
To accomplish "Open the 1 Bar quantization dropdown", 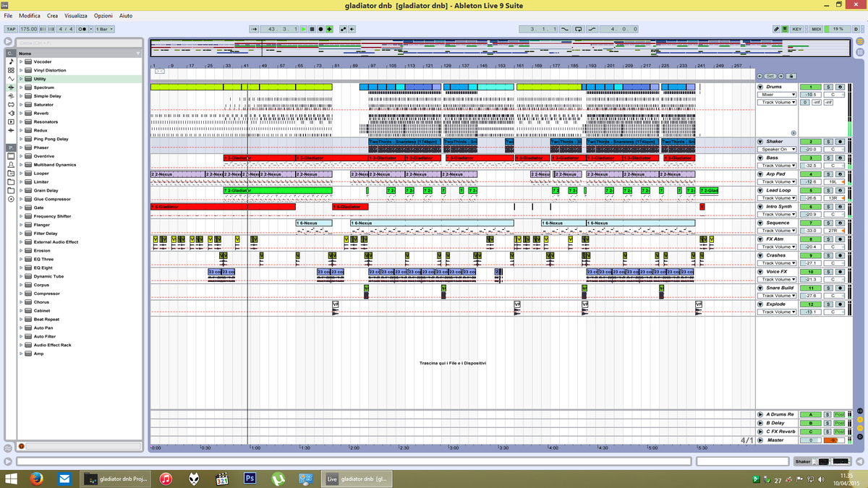I will point(103,29).
